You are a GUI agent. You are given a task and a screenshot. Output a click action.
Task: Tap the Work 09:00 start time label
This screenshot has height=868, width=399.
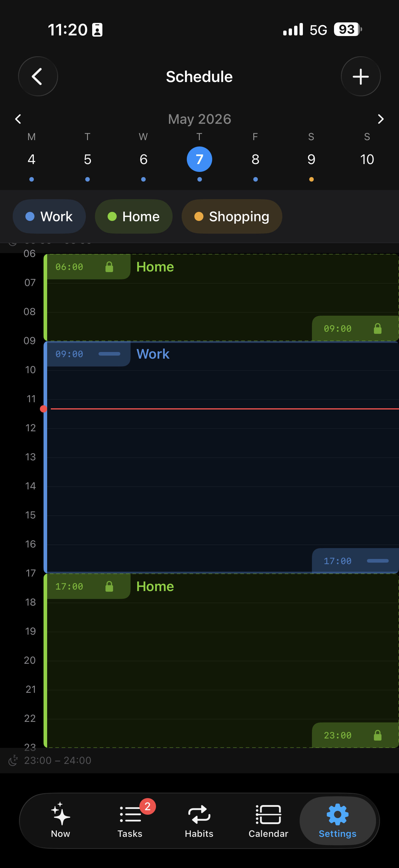click(69, 354)
